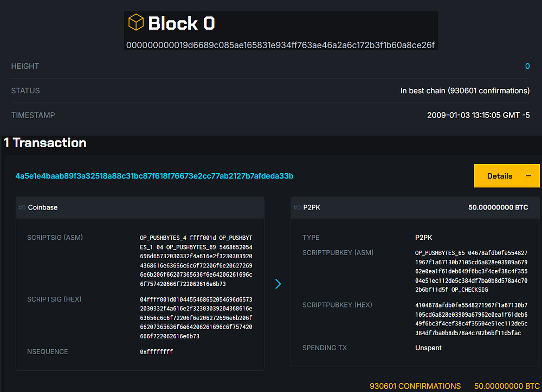Click the blue arrow between input and output

(x=278, y=284)
